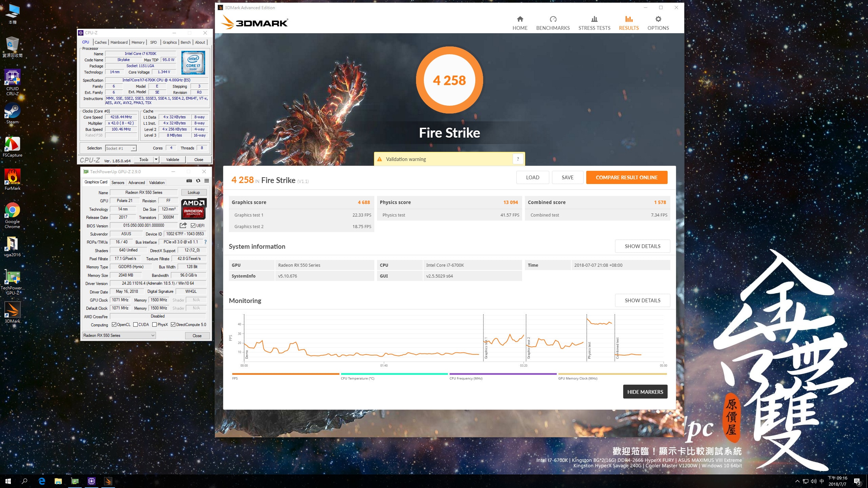Click the GPU-Z refresh icon
This screenshot has height=488, width=868.
coord(198,181)
